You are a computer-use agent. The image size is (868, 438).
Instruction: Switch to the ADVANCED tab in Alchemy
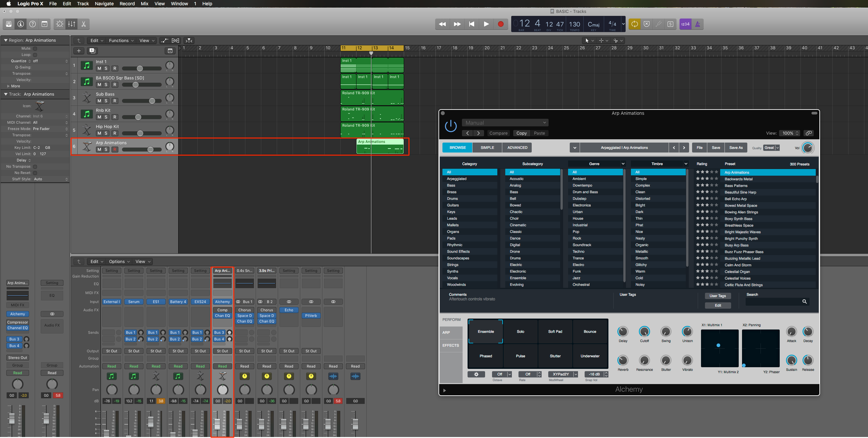click(x=517, y=148)
